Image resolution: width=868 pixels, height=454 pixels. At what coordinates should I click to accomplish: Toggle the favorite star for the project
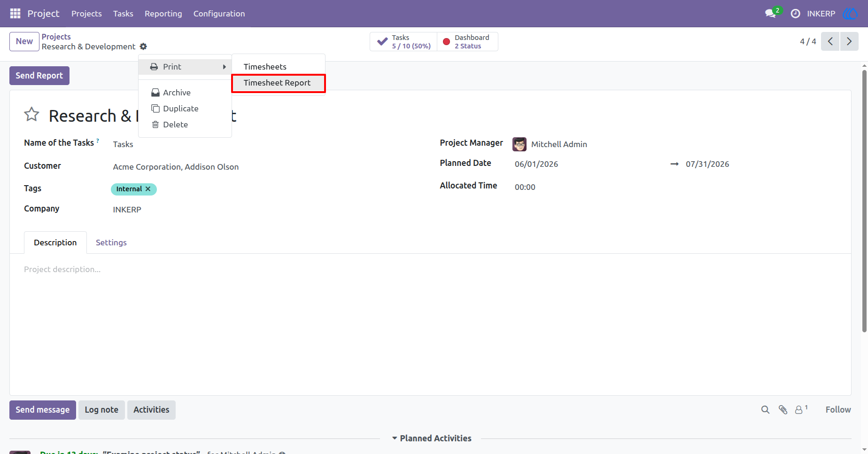click(31, 114)
